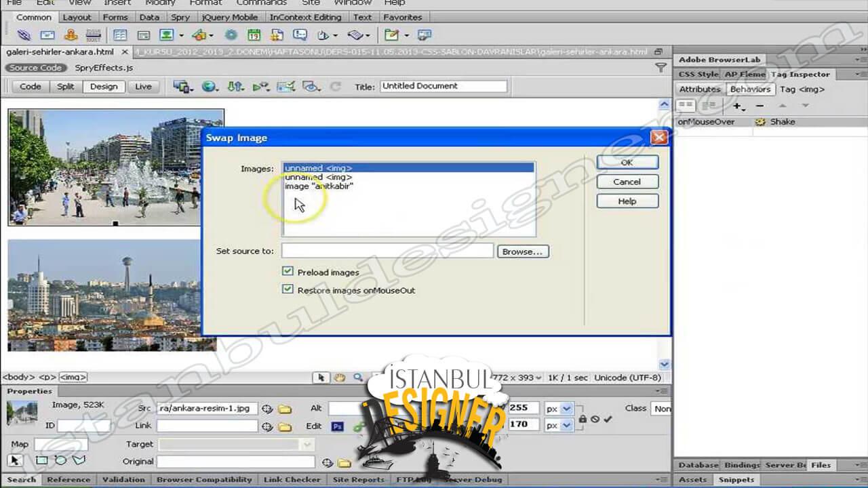Expand the Images insert dropdown arrow
This screenshot has width=868, height=488.
coord(181,35)
